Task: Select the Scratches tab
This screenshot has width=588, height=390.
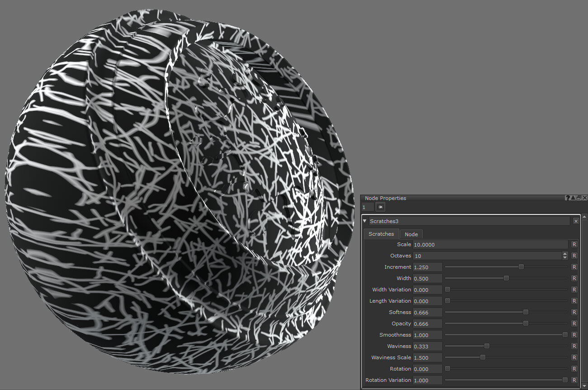Action: 381,234
